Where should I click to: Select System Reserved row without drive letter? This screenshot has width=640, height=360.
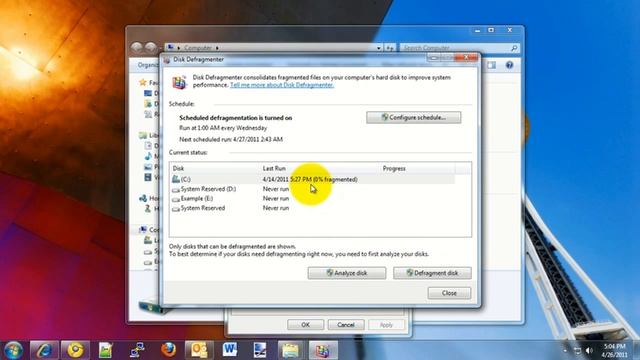pos(313,208)
